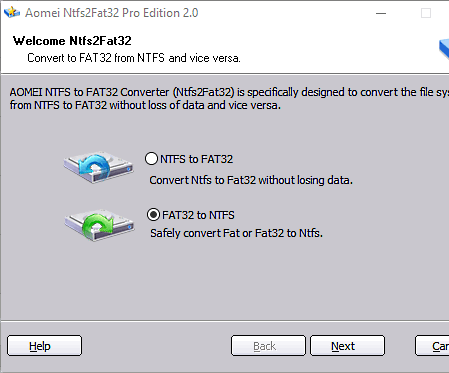Click the AOMEI converter description paragraph
Viewport: 449px width, 373px height.
229,98
